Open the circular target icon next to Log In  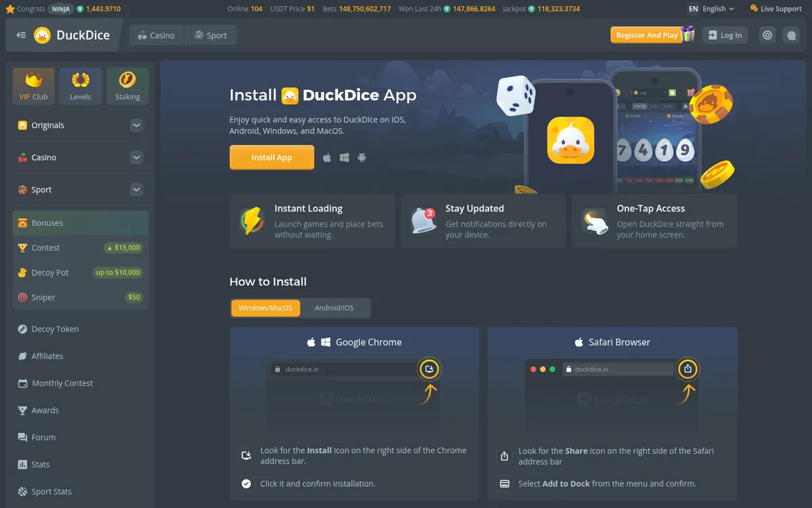click(x=767, y=35)
